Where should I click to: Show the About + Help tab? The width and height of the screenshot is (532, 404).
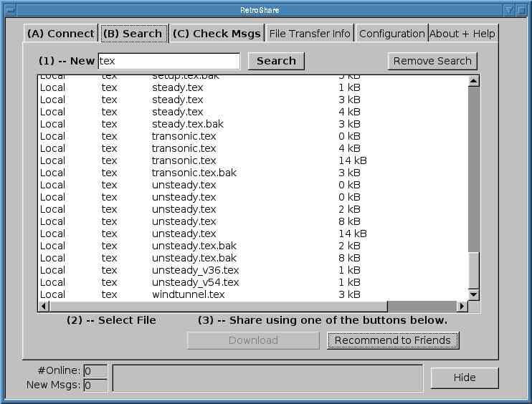pos(462,34)
